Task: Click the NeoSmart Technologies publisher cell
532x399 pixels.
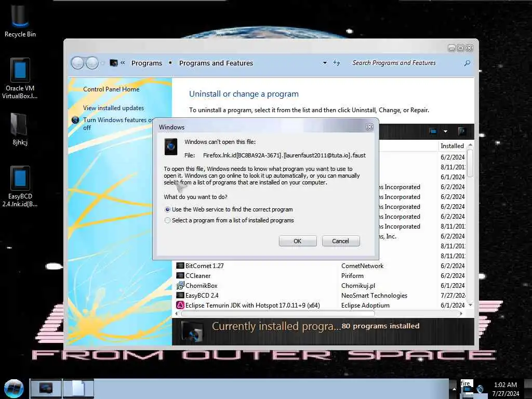Action: click(374, 295)
